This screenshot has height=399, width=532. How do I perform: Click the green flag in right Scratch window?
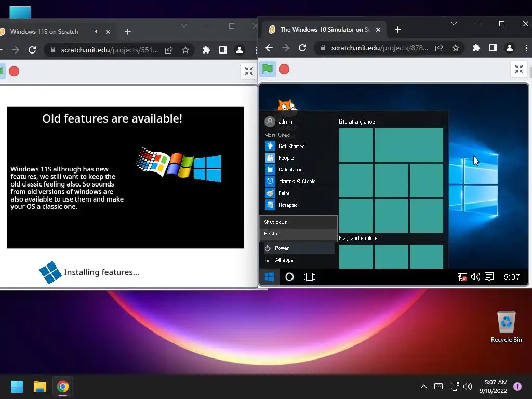[x=268, y=69]
